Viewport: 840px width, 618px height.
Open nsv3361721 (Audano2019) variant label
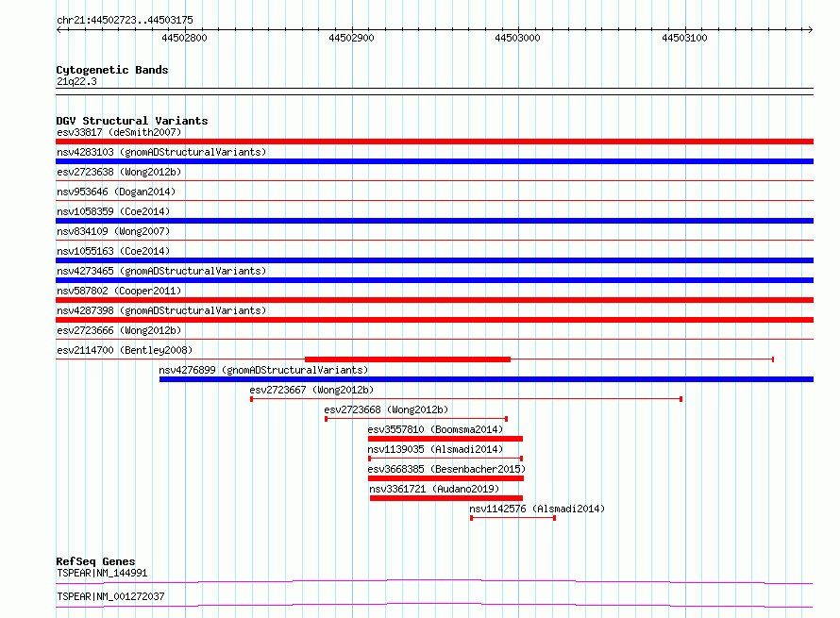click(x=434, y=489)
